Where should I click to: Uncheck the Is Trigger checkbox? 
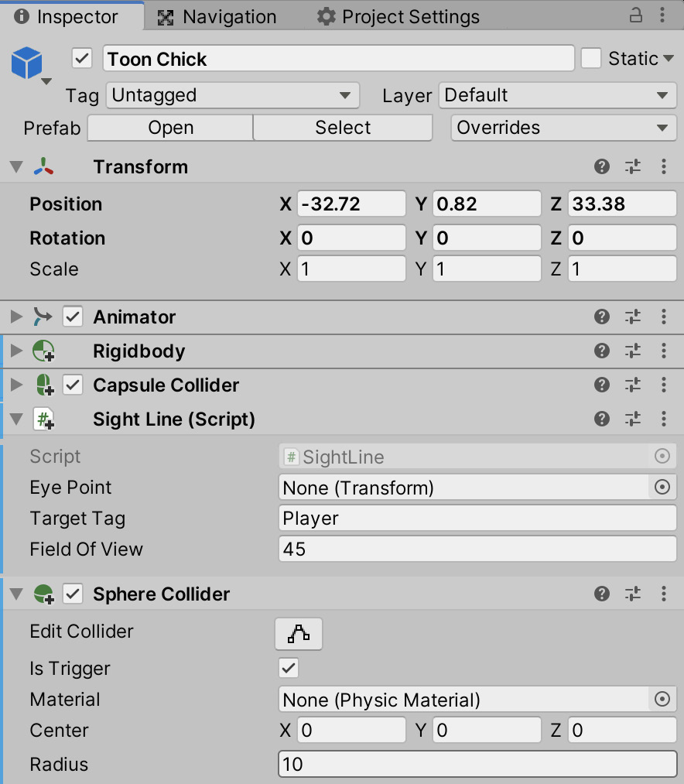287,668
